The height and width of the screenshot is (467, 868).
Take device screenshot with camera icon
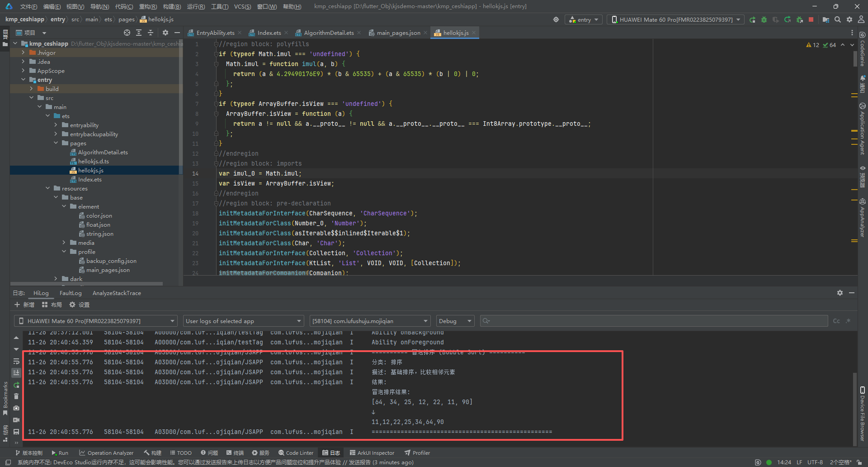coord(16,408)
